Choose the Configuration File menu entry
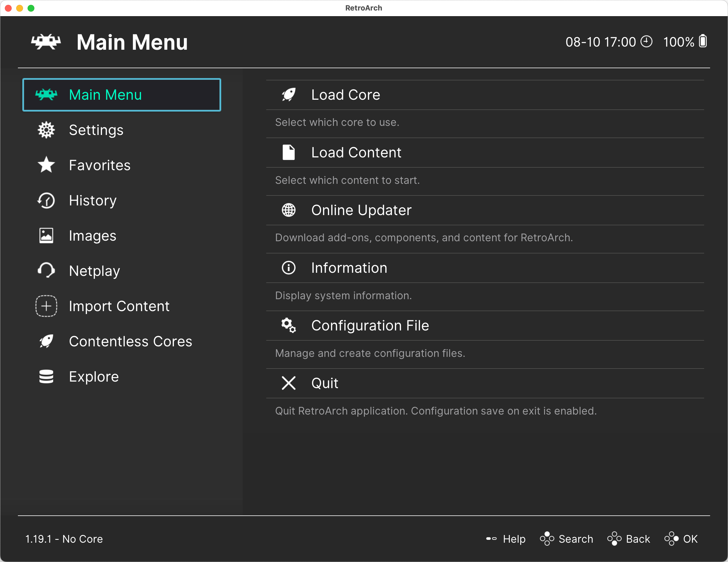This screenshot has height=562, width=728. click(485, 325)
